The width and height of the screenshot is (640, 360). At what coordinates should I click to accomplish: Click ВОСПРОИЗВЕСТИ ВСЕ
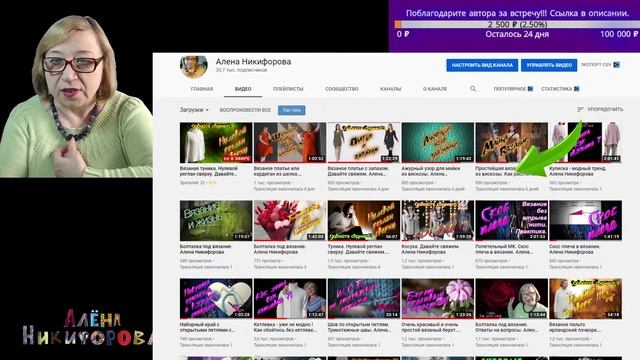click(245, 110)
